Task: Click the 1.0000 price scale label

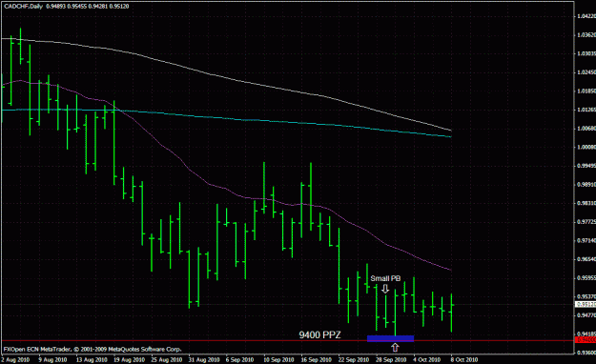Action: [x=586, y=147]
